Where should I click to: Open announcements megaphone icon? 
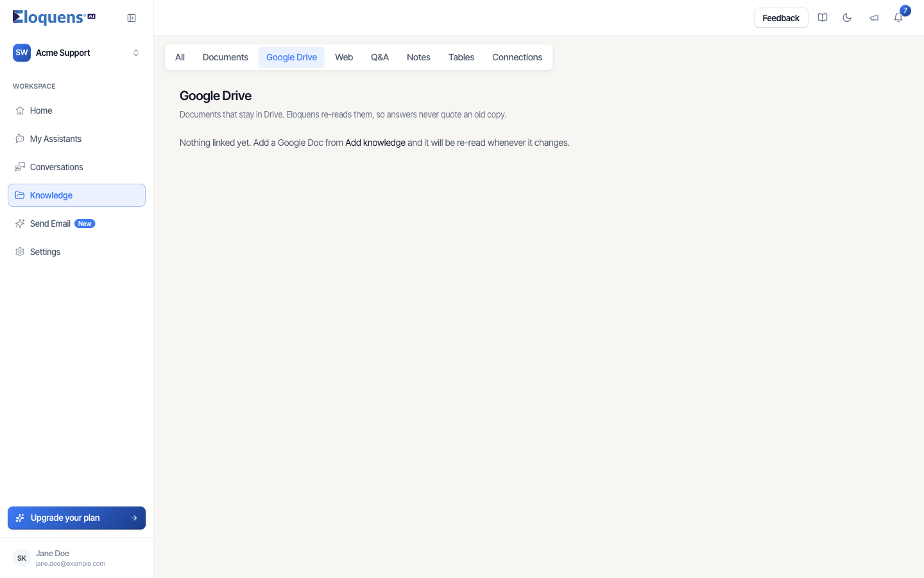coord(874,18)
